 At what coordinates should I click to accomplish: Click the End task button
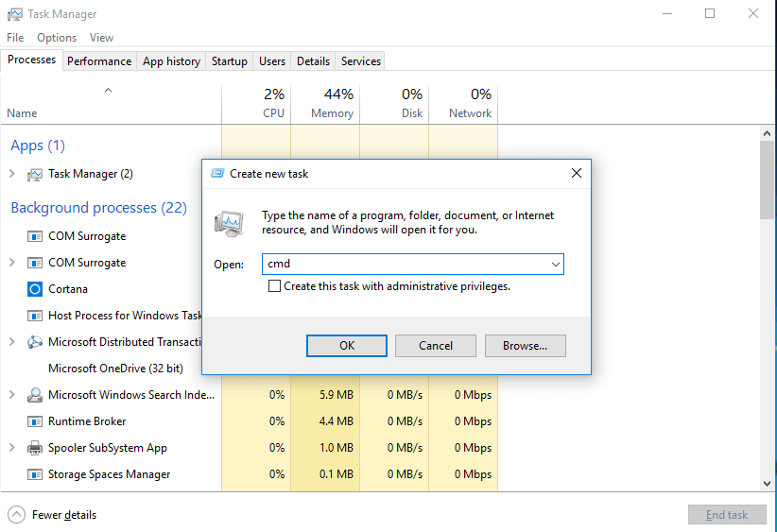(727, 515)
